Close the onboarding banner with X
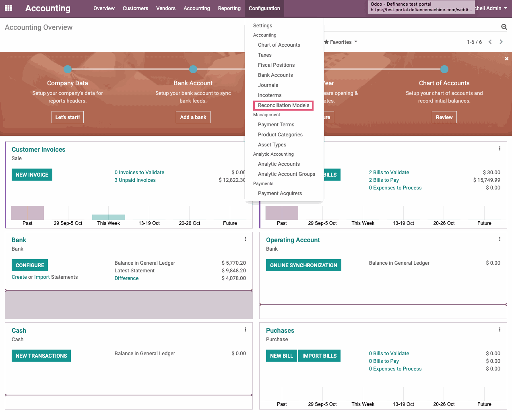This screenshot has height=420, width=512. [507, 59]
